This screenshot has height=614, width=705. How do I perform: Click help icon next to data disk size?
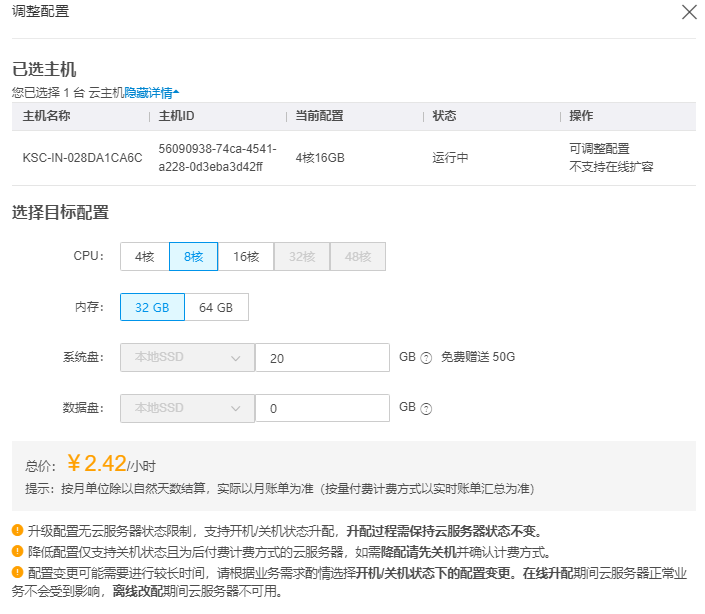click(426, 409)
